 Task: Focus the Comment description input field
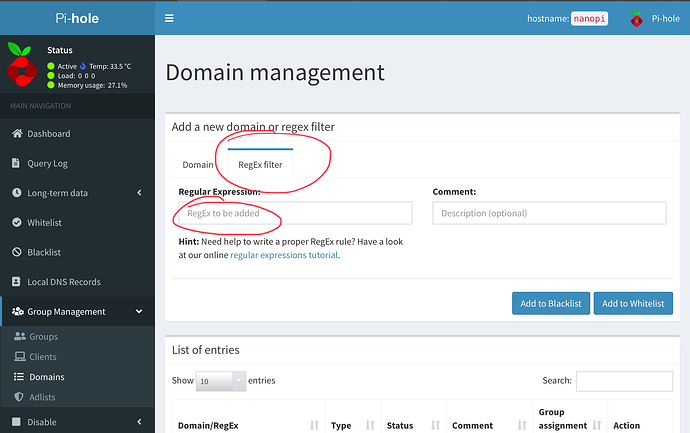point(549,213)
